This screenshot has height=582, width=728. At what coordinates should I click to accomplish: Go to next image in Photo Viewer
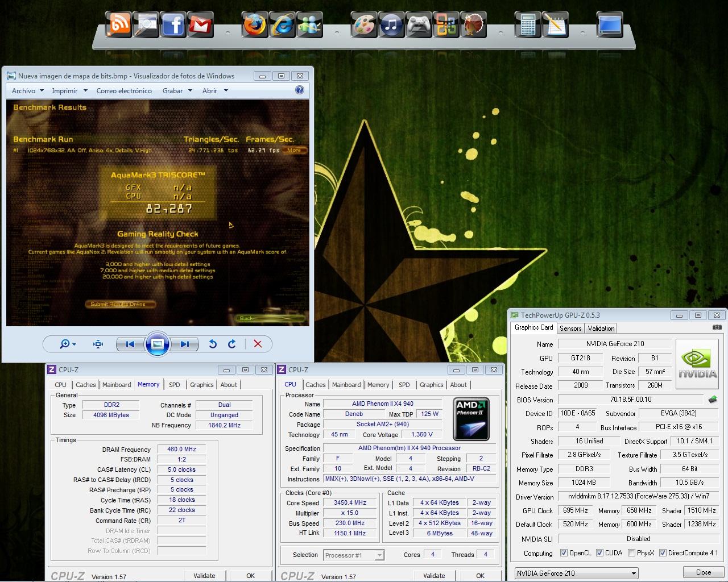[x=184, y=344]
